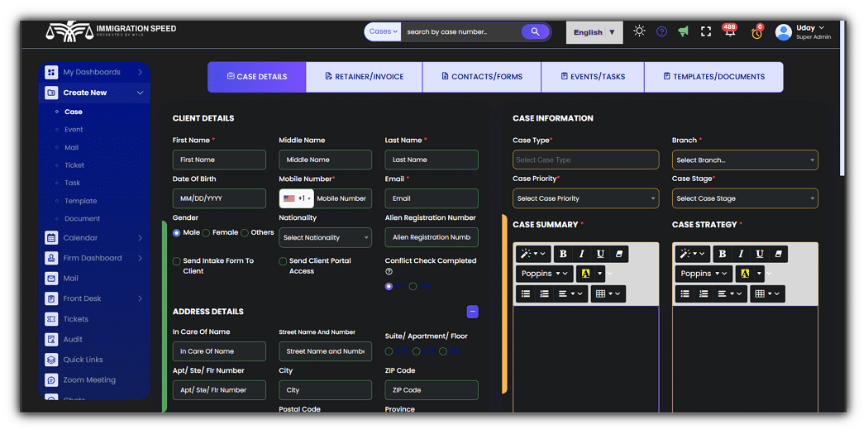Click highlight color button in Case Summary
The image size is (868, 434).
point(586,274)
